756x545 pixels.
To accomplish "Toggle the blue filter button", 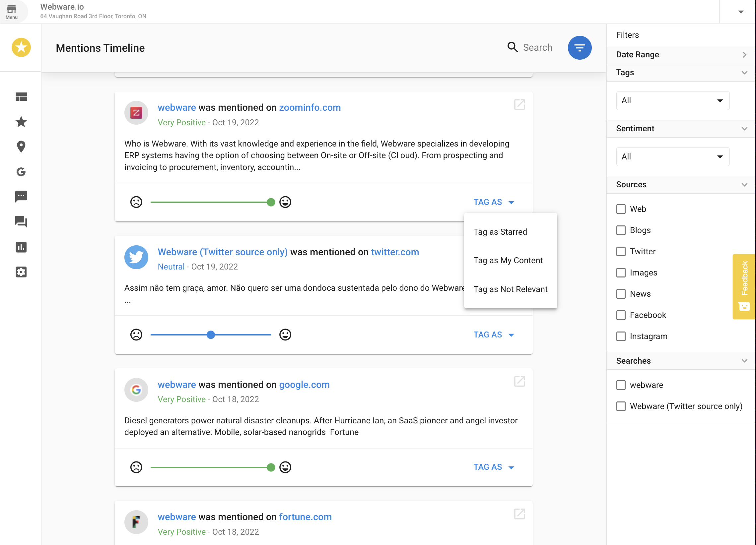I will [580, 48].
